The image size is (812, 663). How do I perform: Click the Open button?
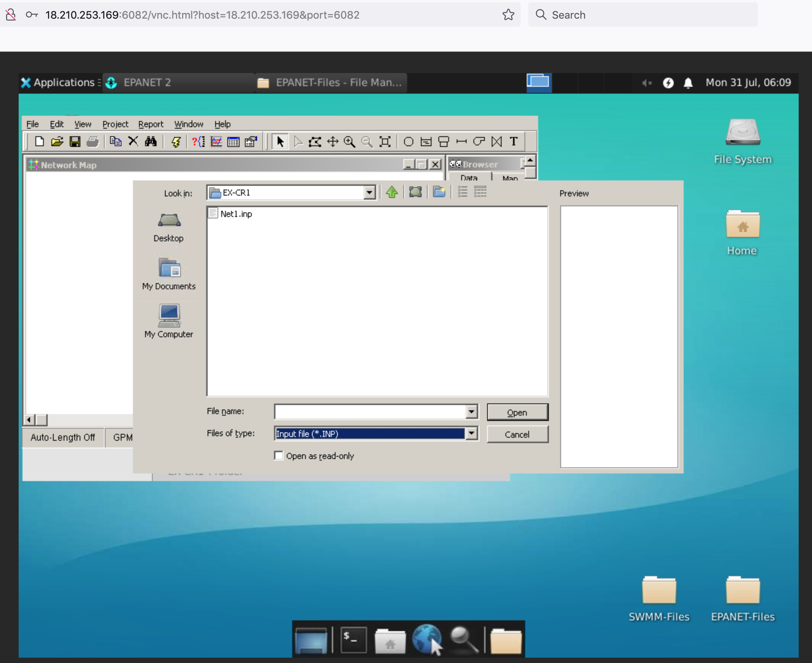coord(517,413)
